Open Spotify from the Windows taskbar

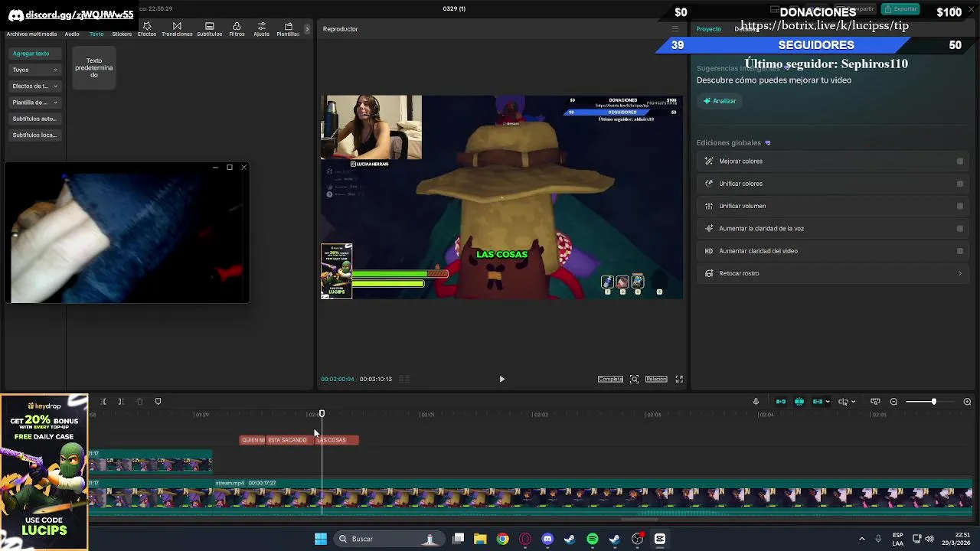593,539
